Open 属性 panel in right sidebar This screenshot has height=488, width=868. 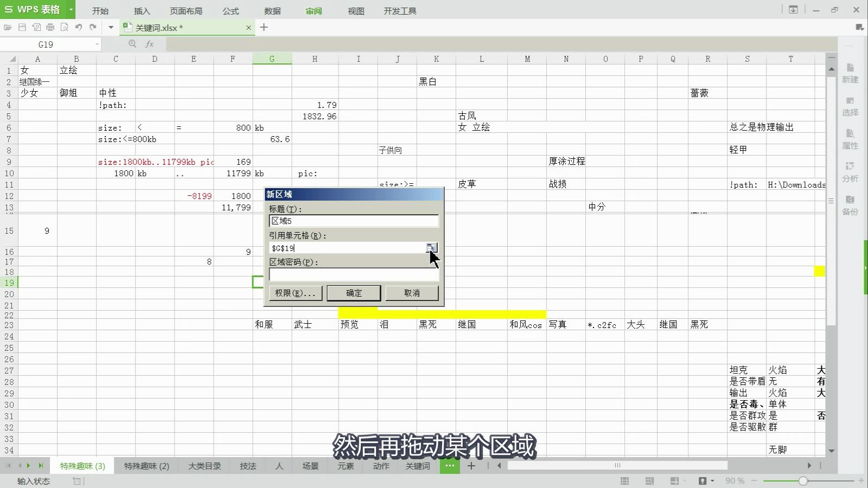click(850, 139)
